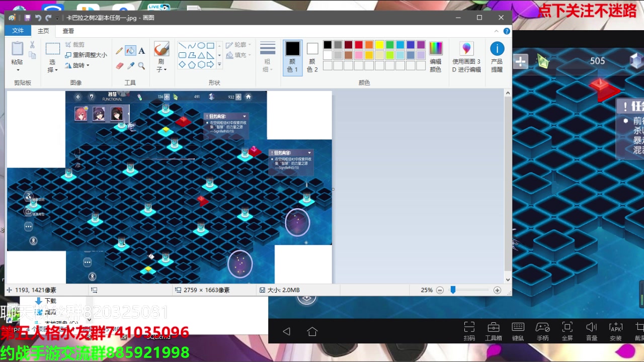Viewport: 644px width, 362px height.
Task: Click the vertical scrollbar down arrow in Paint
Action: pyautogui.click(x=508, y=280)
